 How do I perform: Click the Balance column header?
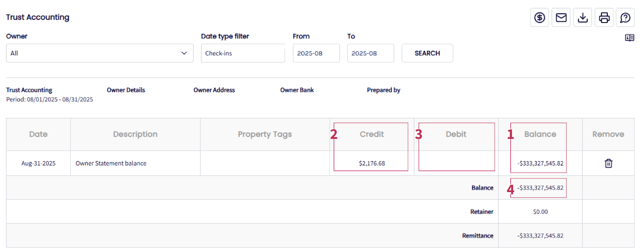[x=540, y=134]
